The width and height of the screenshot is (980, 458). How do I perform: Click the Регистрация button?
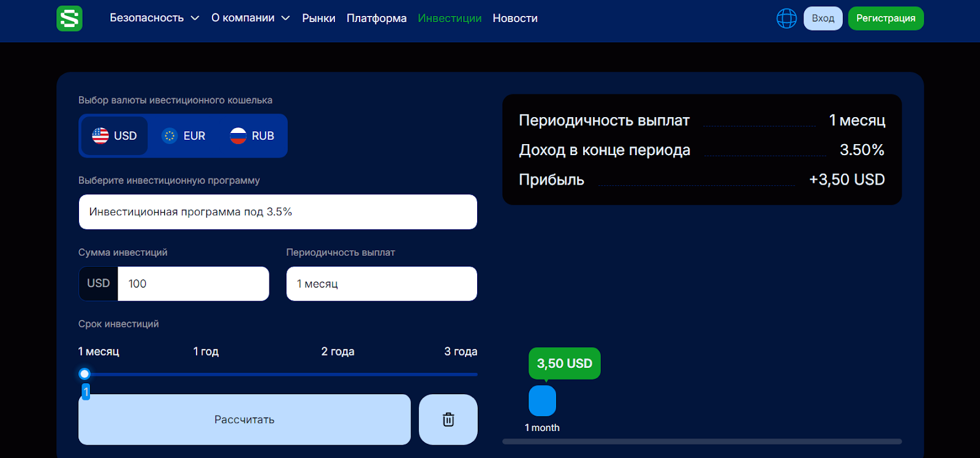pos(885,18)
